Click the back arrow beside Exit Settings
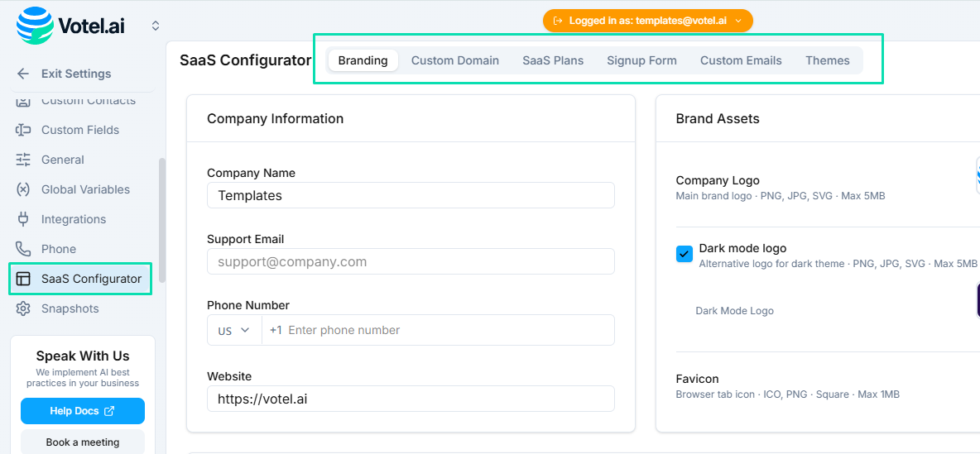Viewport: 980px width, 454px height. [23, 74]
